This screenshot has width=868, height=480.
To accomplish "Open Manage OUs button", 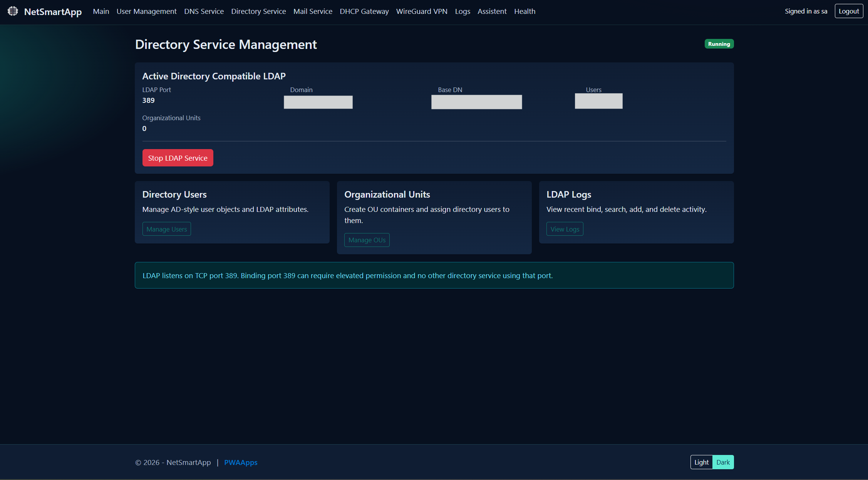I will [367, 240].
